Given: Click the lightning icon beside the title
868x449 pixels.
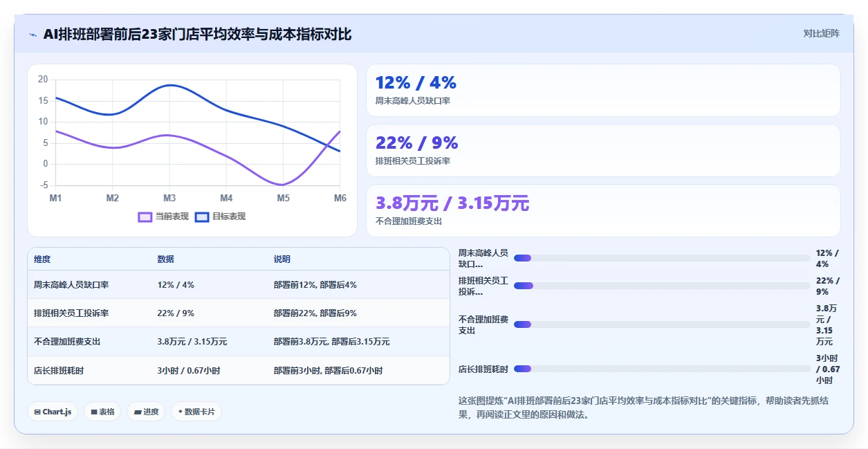Looking at the screenshot, I should [33, 35].
